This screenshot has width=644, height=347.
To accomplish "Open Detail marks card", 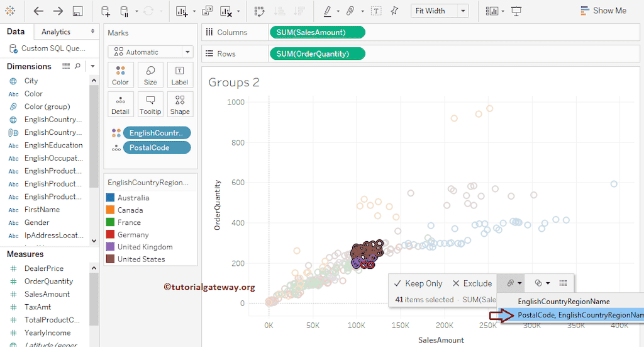I will point(120,105).
